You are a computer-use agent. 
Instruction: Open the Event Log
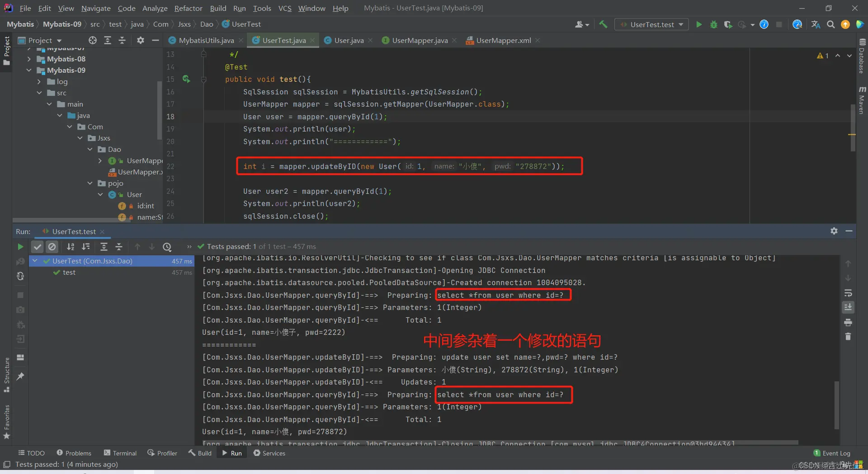832,453
